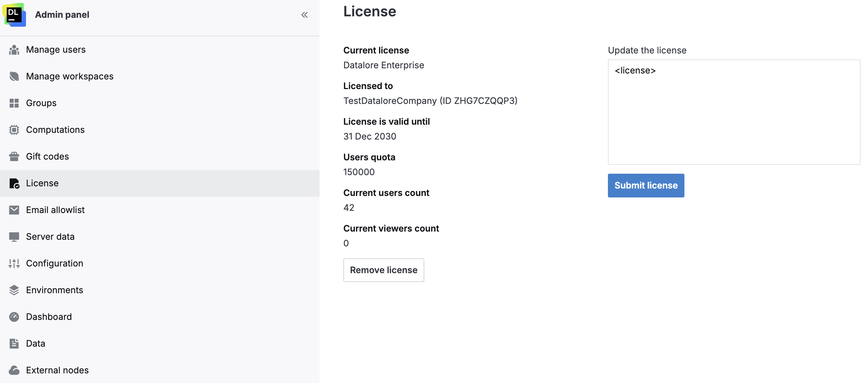The height and width of the screenshot is (383, 868).
Task: Click the Gift codes gift icon
Action: coord(14,156)
